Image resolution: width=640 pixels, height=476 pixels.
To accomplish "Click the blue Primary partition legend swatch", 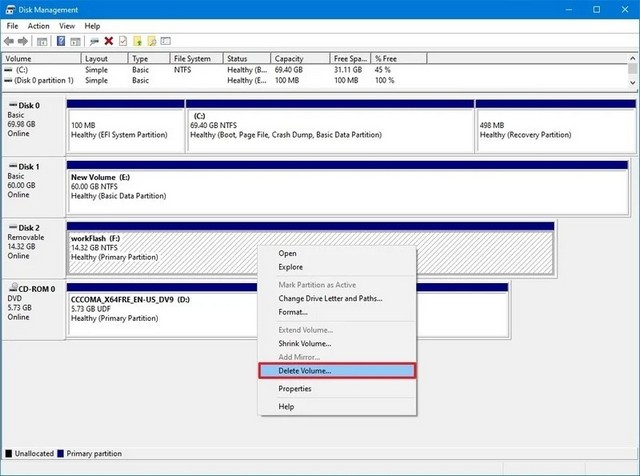I will (60, 454).
